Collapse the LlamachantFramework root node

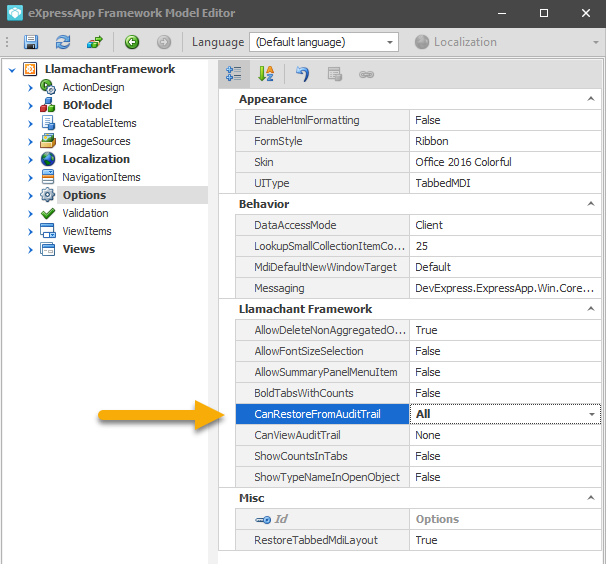click(x=12, y=70)
